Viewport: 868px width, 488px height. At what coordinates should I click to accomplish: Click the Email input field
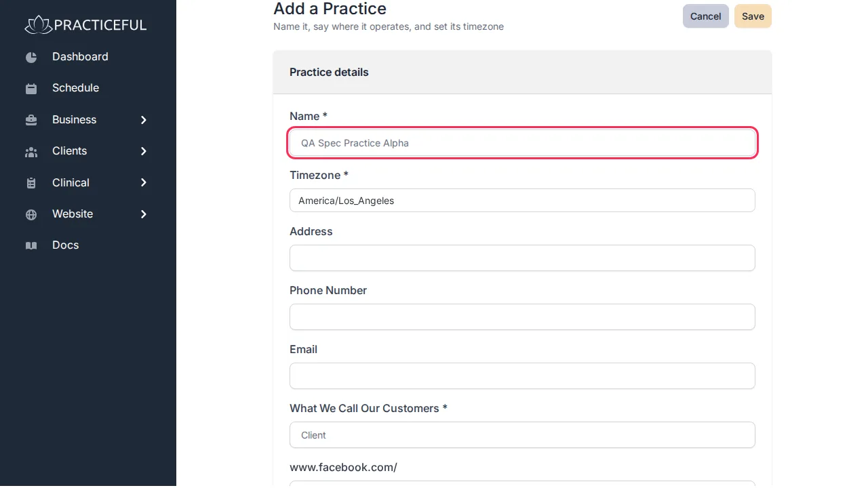tap(522, 376)
